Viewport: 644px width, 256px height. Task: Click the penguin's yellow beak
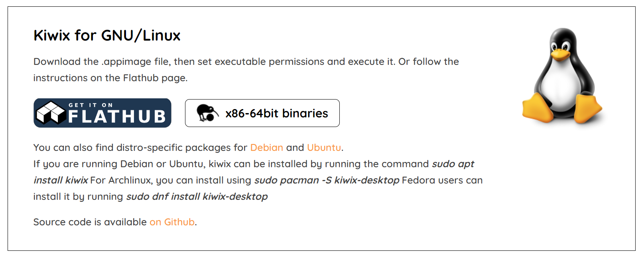pos(560,54)
